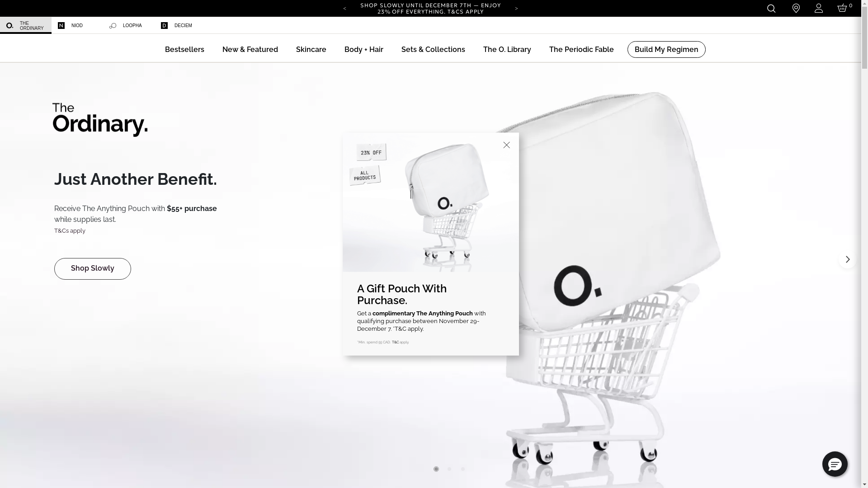Screen dimensions: 868x488
Task: Click the T&C link in popup
Action: [395, 342]
